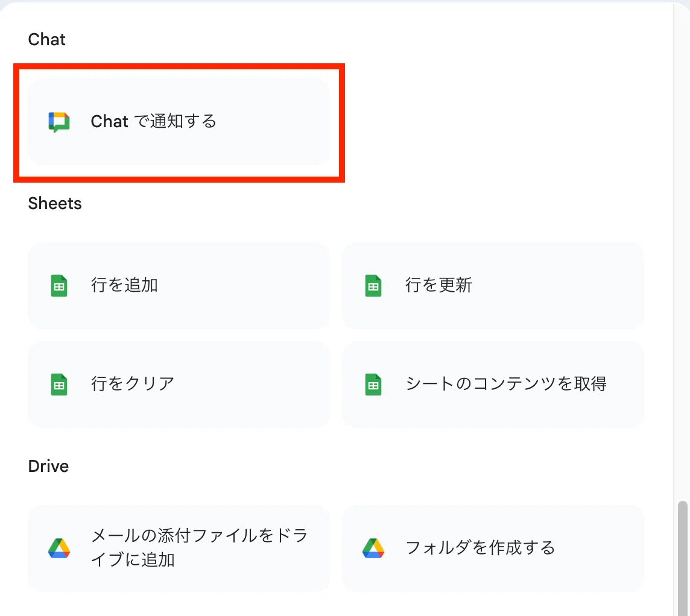Click the Sheets icon beside 行をクリア
This screenshot has width=690, height=616.
pos(59,385)
